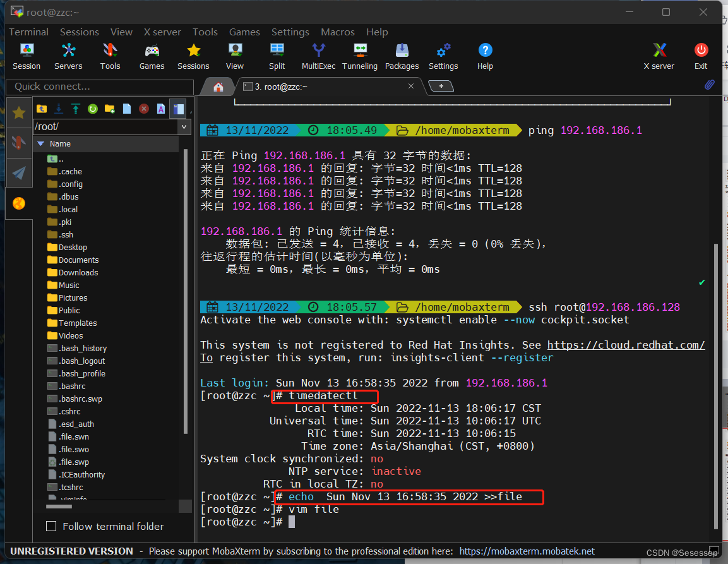The height and width of the screenshot is (564, 728).
Task: Click the SFTP upload arrow icon
Action: (x=76, y=109)
